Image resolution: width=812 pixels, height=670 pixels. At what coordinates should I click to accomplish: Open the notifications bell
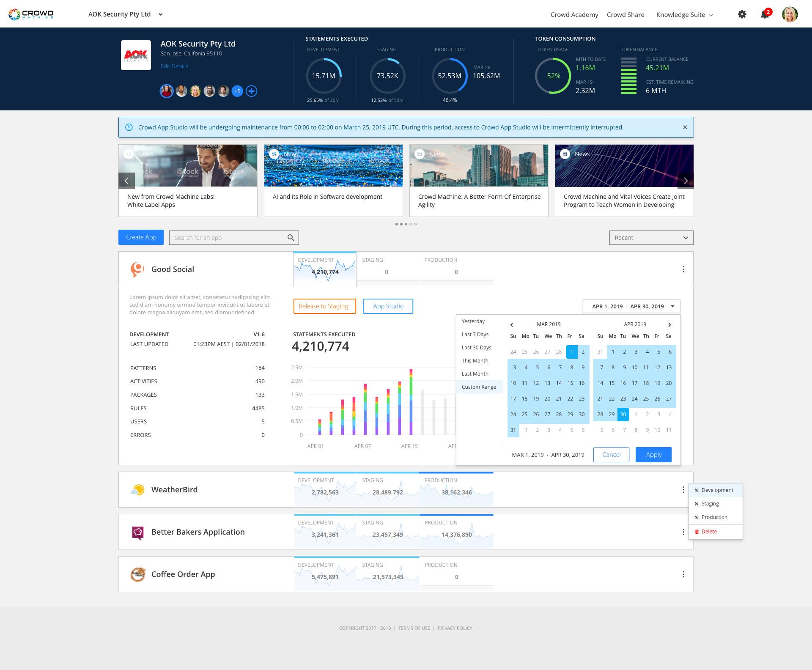765,14
